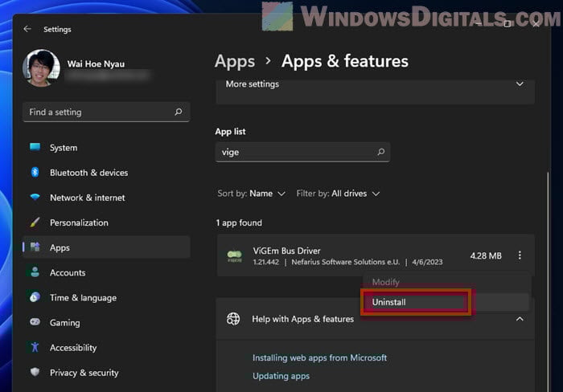Expand the More settings section
The height and width of the screenshot is (392, 563).
[x=376, y=90]
